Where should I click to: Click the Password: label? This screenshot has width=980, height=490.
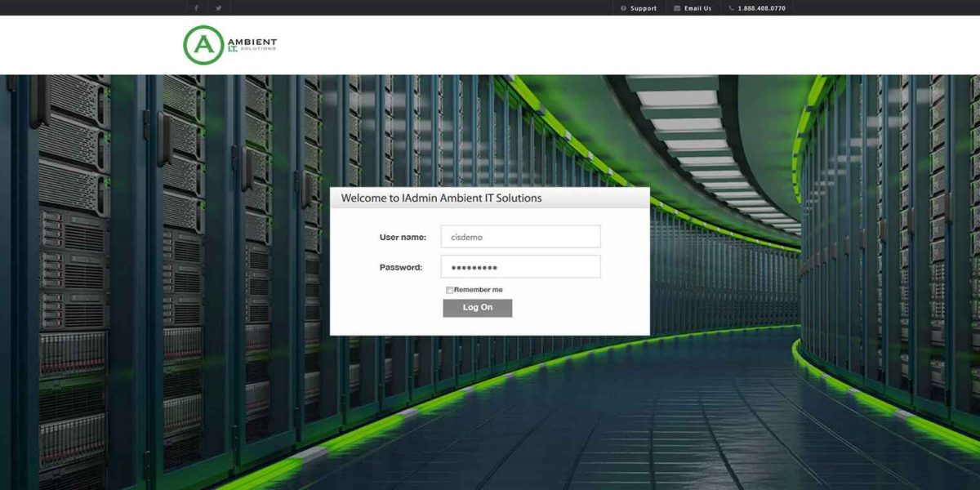tap(403, 266)
